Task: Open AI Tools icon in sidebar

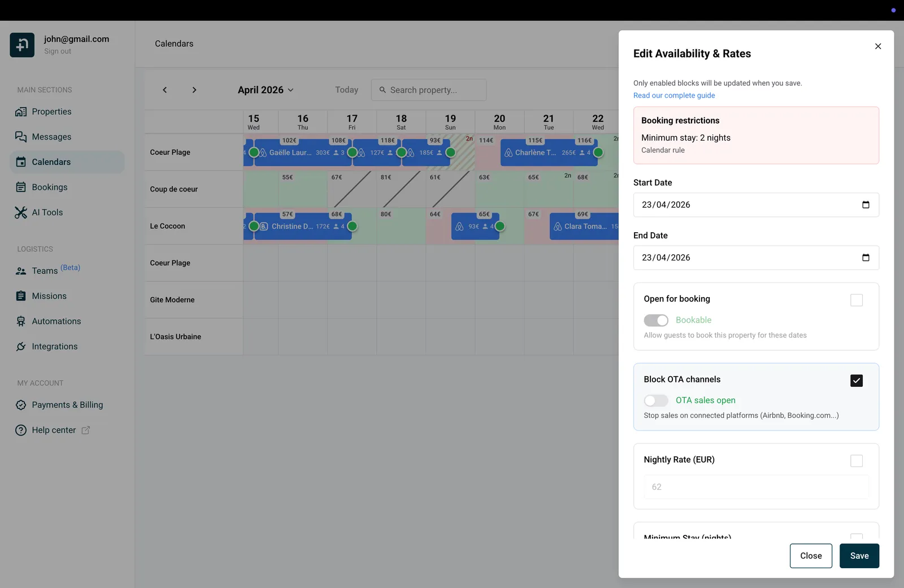Action: (x=21, y=212)
